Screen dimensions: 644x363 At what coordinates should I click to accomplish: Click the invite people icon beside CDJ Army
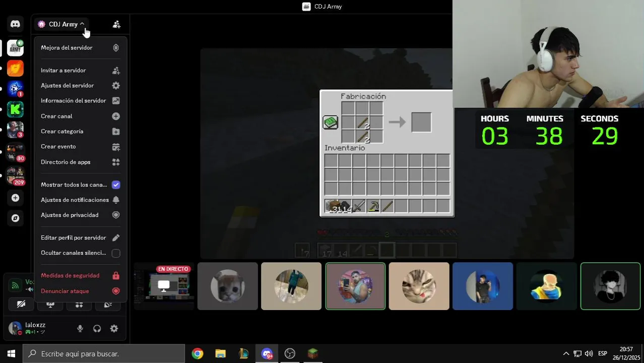(x=116, y=24)
